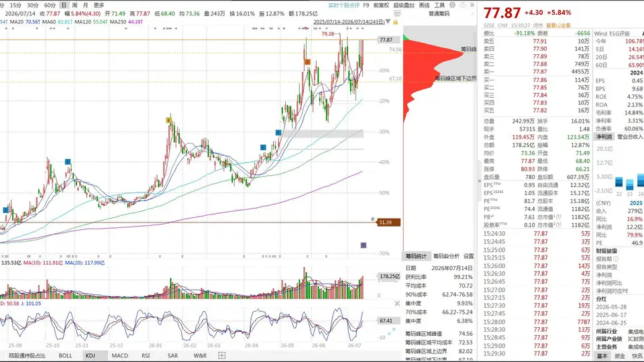The width and height of the screenshot is (644, 362).
Task: Click the blue marker box near 26-04
Action: [263, 147]
